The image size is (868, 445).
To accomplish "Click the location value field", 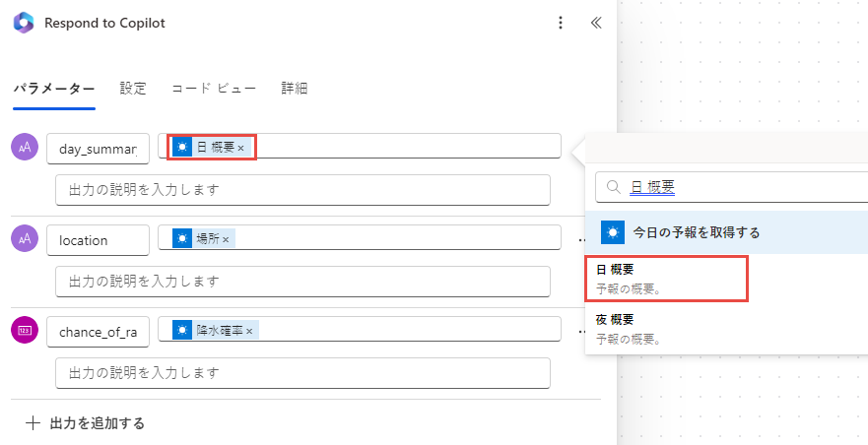I will point(360,238).
